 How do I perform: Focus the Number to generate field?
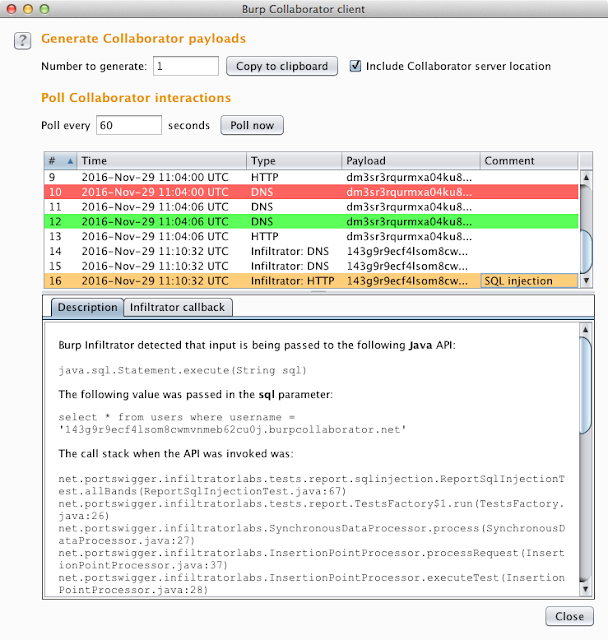click(186, 66)
